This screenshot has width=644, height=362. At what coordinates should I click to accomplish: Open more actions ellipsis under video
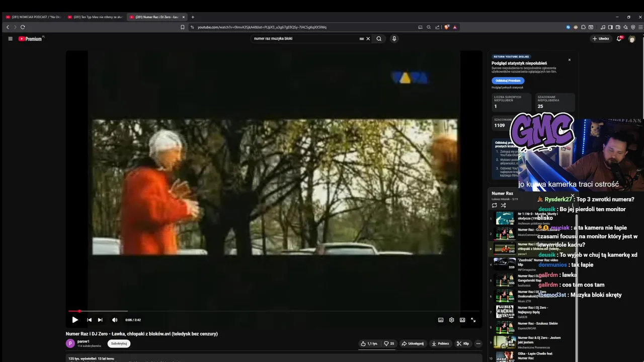pos(478,343)
